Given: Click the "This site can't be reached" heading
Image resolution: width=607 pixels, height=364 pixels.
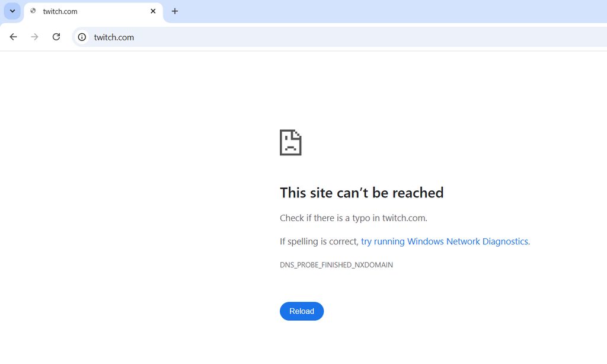Looking at the screenshot, I should point(362,193).
